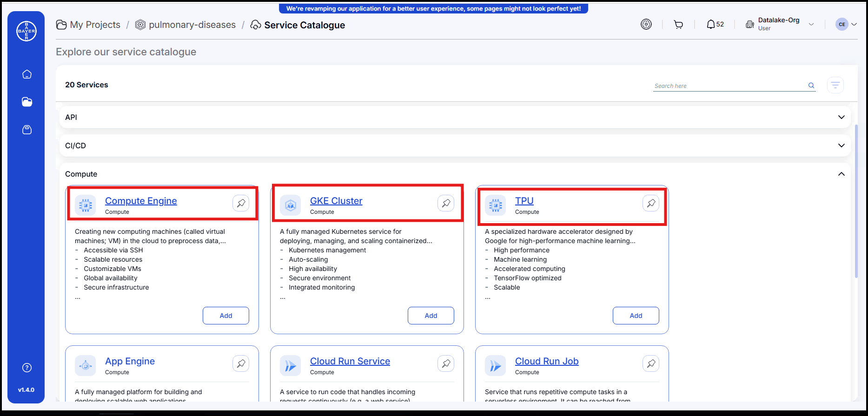Screen dimensions: 868x416
Task: Click the Bayer logo in sidebar
Action: pyautogui.click(x=27, y=31)
